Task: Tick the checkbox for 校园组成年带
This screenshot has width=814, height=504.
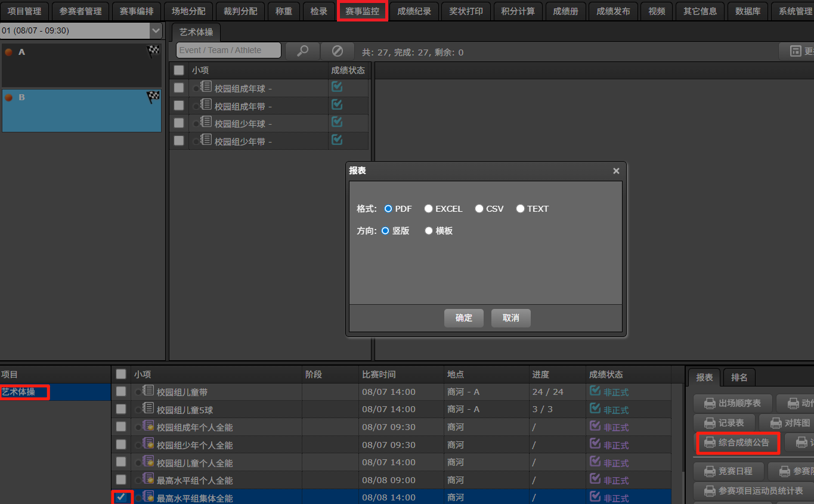Action: [x=179, y=105]
